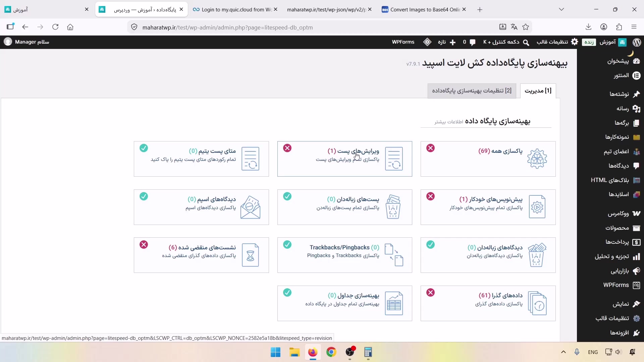644x362 pixels.
Task: Click the زنده live badge
Action: [x=589, y=42]
